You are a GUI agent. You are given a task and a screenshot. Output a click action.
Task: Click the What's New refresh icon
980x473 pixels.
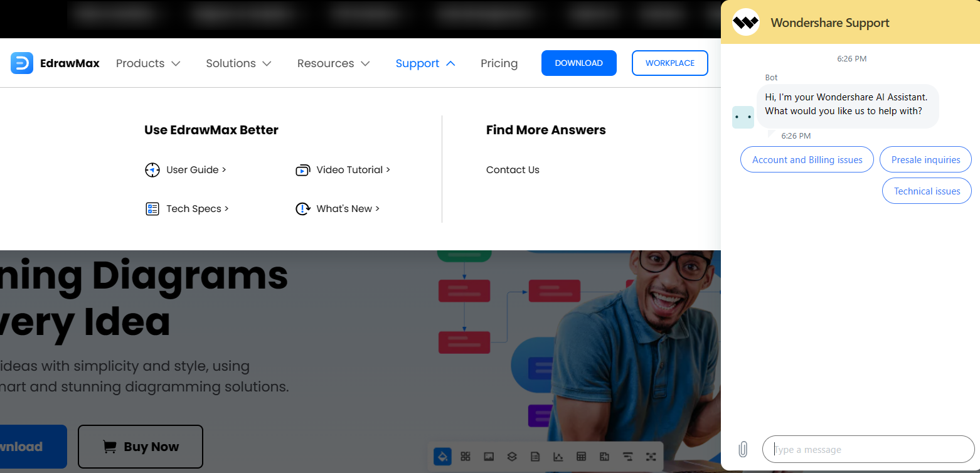(x=303, y=209)
